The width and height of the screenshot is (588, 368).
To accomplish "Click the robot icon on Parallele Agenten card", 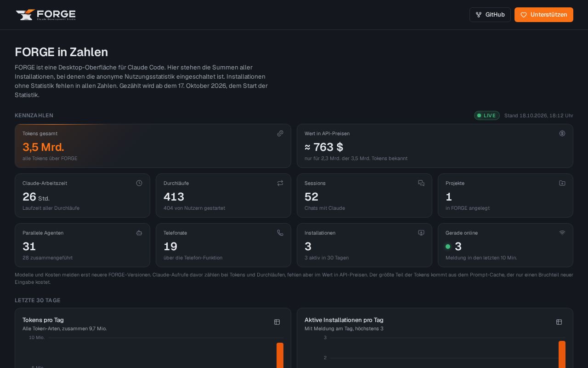I will tap(139, 233).
